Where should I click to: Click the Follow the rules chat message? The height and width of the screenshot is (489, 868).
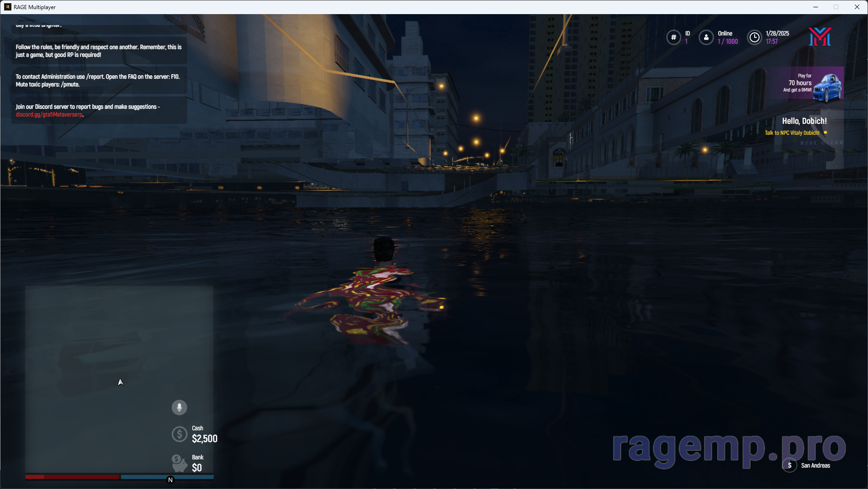point(99,51)
